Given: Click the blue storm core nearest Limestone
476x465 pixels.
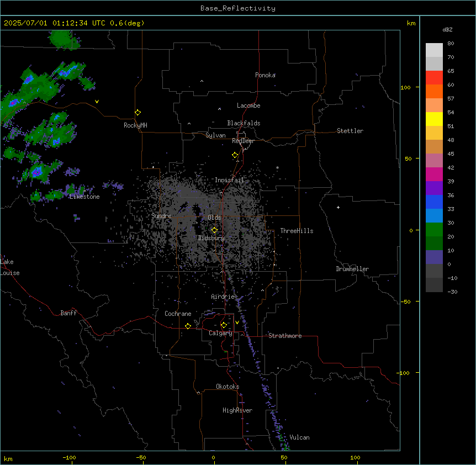Looking at the screenshot, I should pyautogui.click(x=37, y=172).
